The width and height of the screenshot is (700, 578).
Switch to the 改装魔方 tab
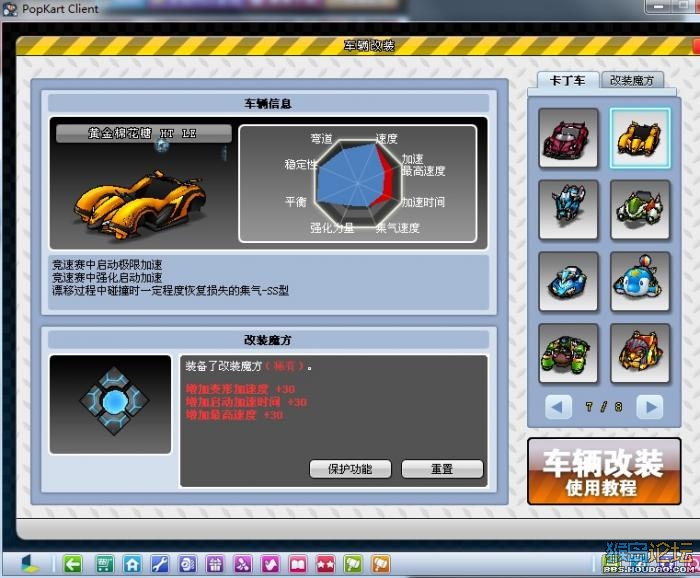pos(632,80)
